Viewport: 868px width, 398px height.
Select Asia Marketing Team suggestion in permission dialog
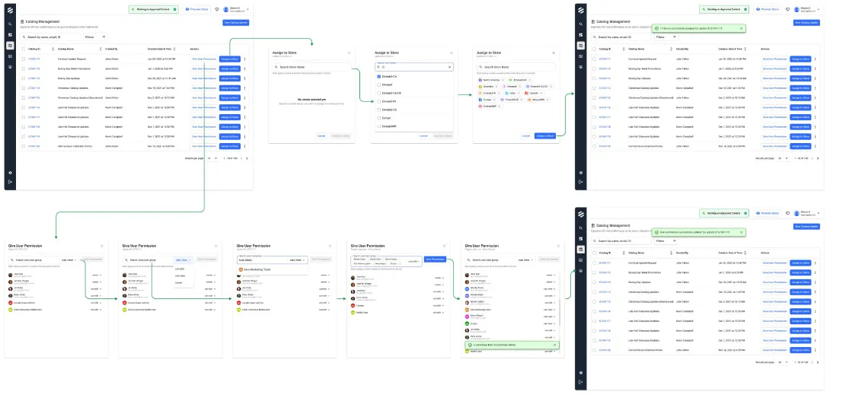point(271,269)
